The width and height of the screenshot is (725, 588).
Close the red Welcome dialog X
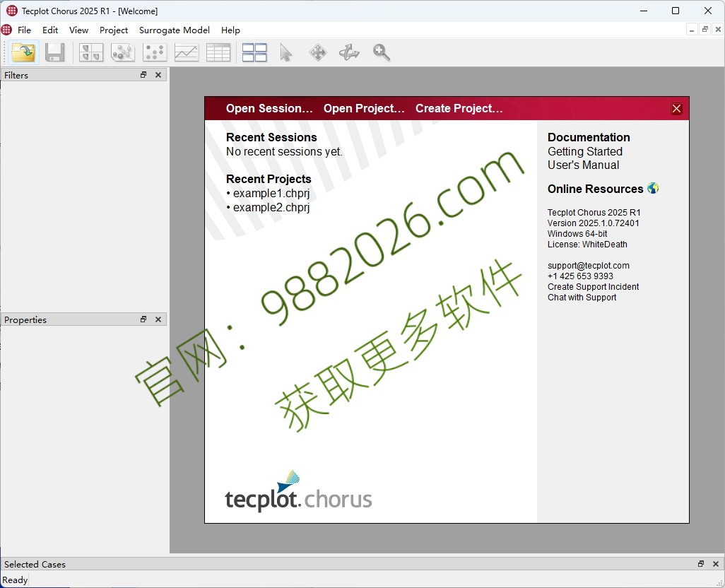point(676,109)
